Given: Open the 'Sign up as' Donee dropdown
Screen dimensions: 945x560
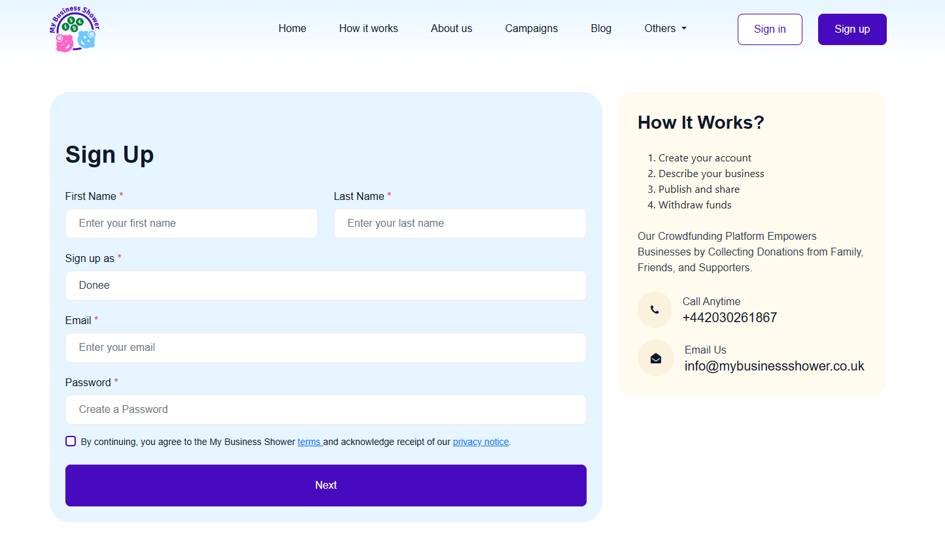Looking at the screenshot, I should tap(326, 286).
